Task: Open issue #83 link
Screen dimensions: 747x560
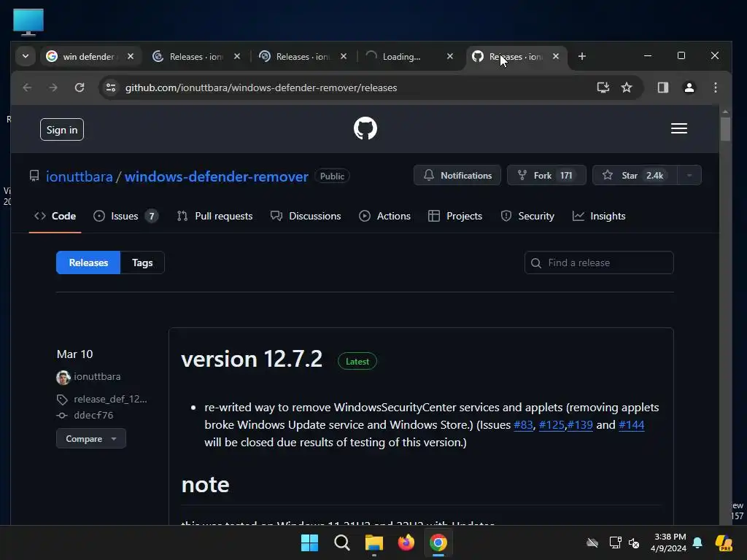Action: click(x=523, y=425)
